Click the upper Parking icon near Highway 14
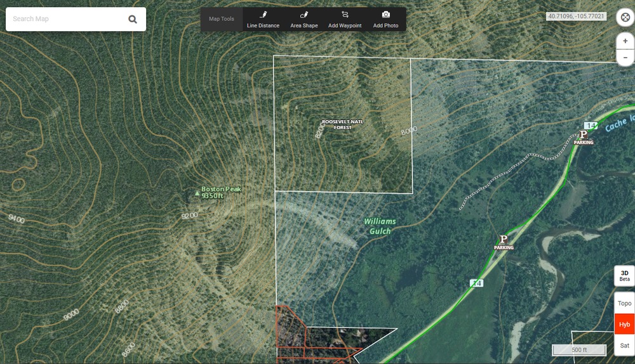This screenshot has width=635, height=364. (x=584, y=134)
